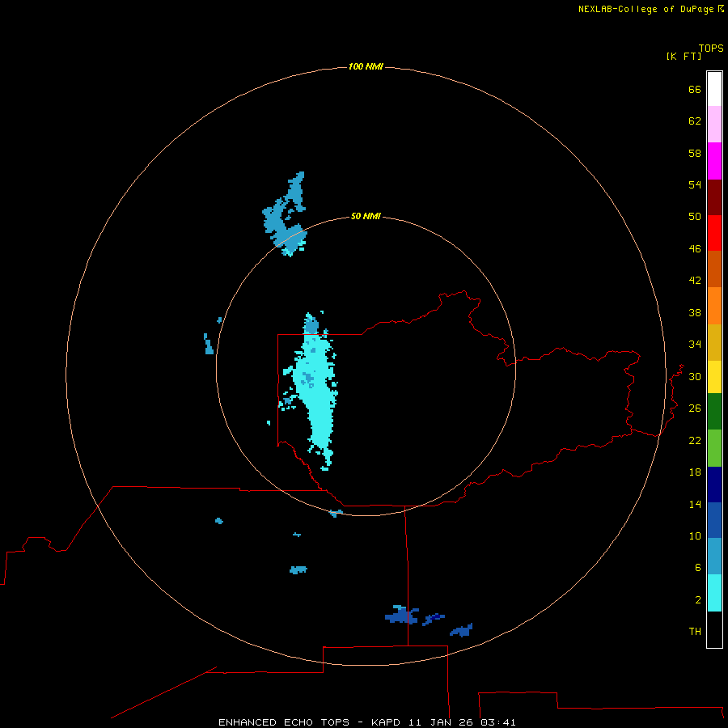Viewport: 728px width, 728px height.
Task: Select the 26 legend value
Action: 695,408
